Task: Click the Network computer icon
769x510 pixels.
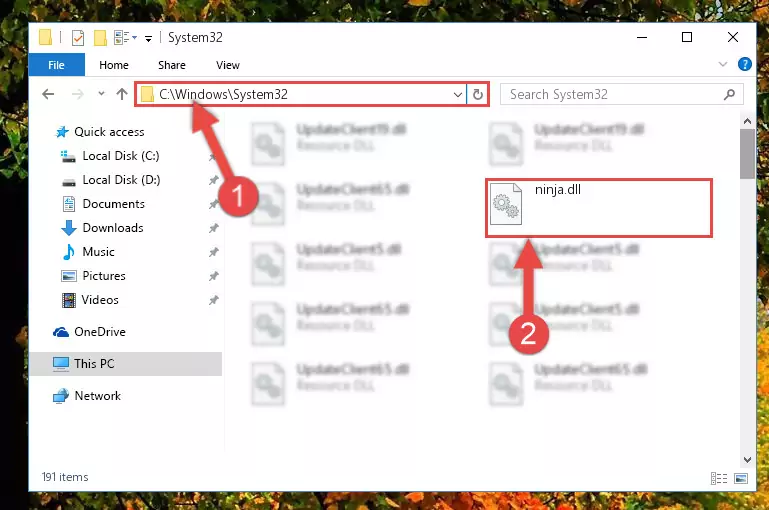Action: (61, 396)
